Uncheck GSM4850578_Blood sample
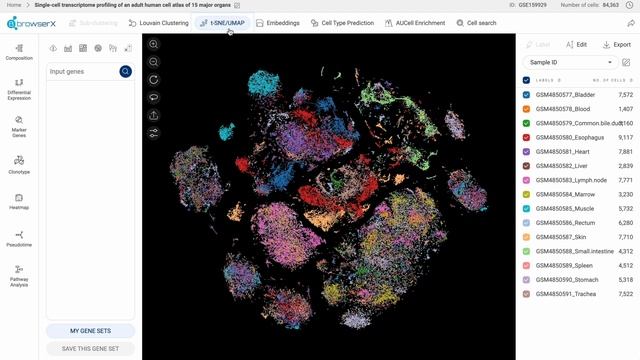640x360 pixels. pos(526,109)
